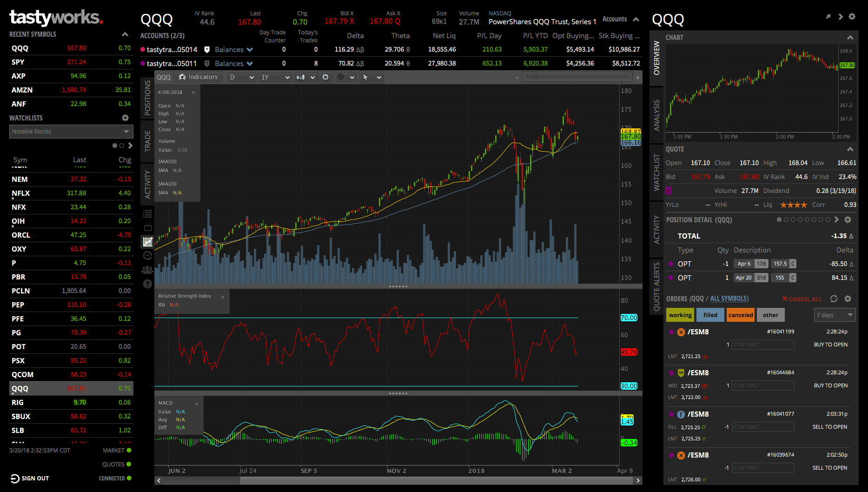Click shield icon for account 05011
This screenshot has width=868, height=492.
(x=207, y=64)
